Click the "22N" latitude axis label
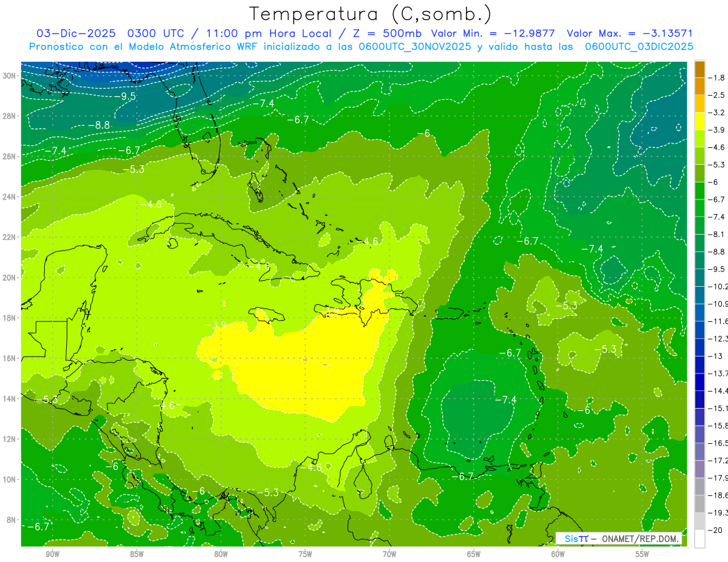 pyautogui.click(x=9, y=237)
